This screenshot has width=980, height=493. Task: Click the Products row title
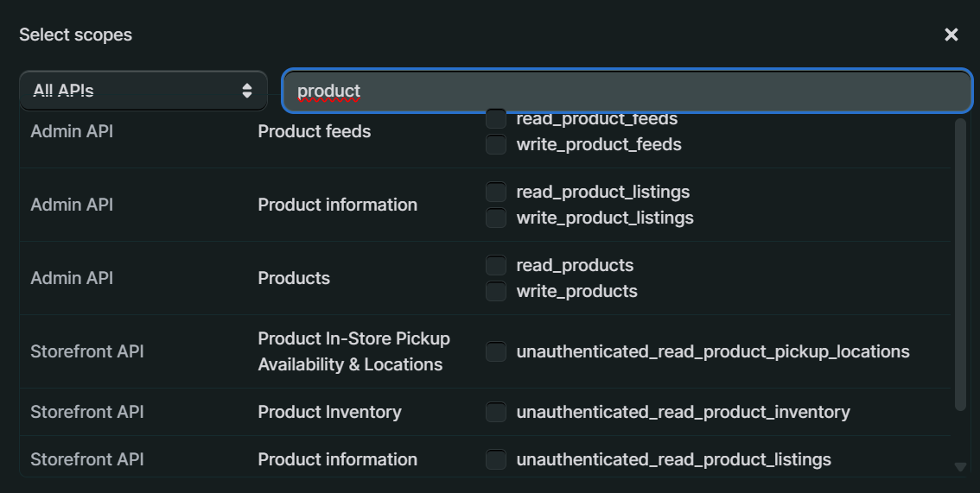[x=294, y=279]
